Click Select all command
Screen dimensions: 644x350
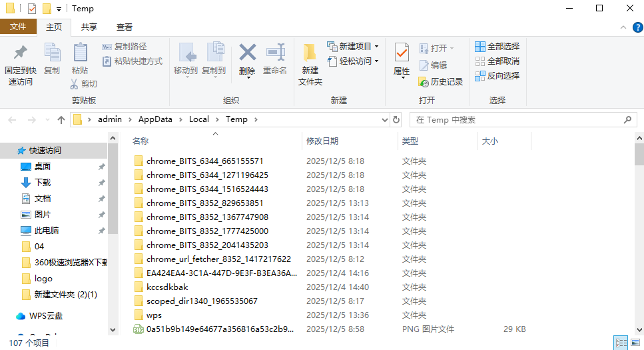click(x=497, y=47)
